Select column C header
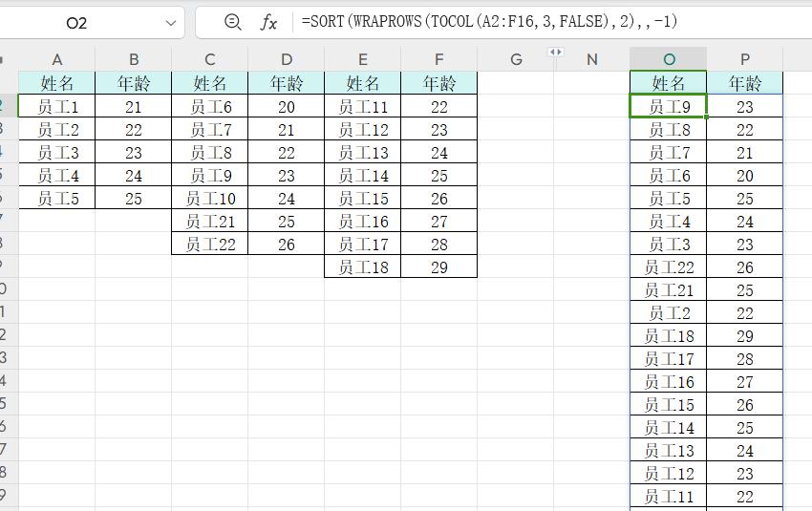This screenshot has width=812, height=511. point(210,59)
